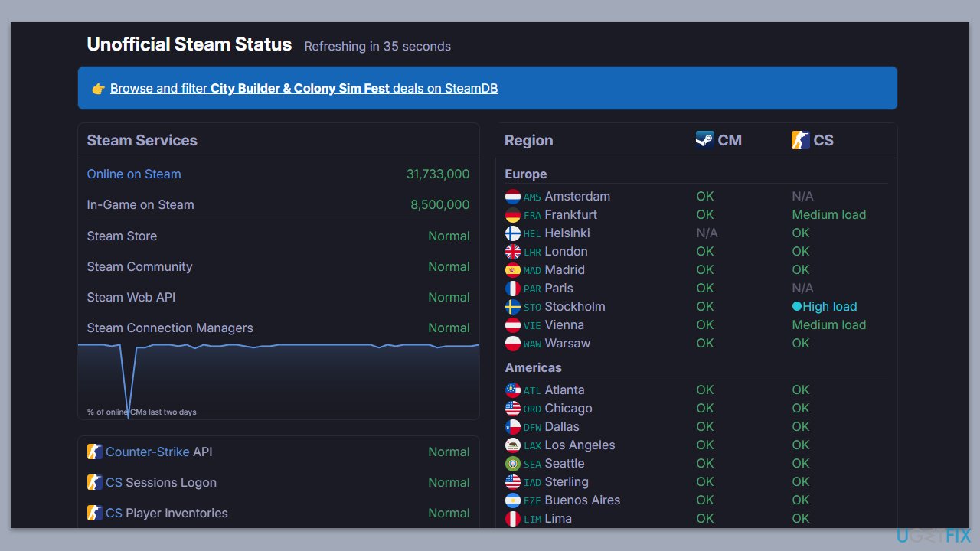Viewport: 980px width, 551px height.
Task: Open the Counter-Strike API link
Action: (147, 452)
